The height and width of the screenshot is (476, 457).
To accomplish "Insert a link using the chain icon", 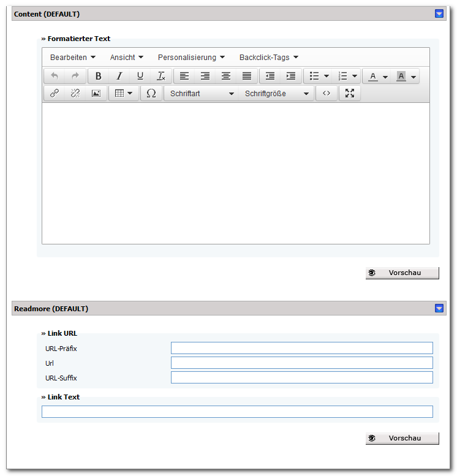I will tap(55, 93).
